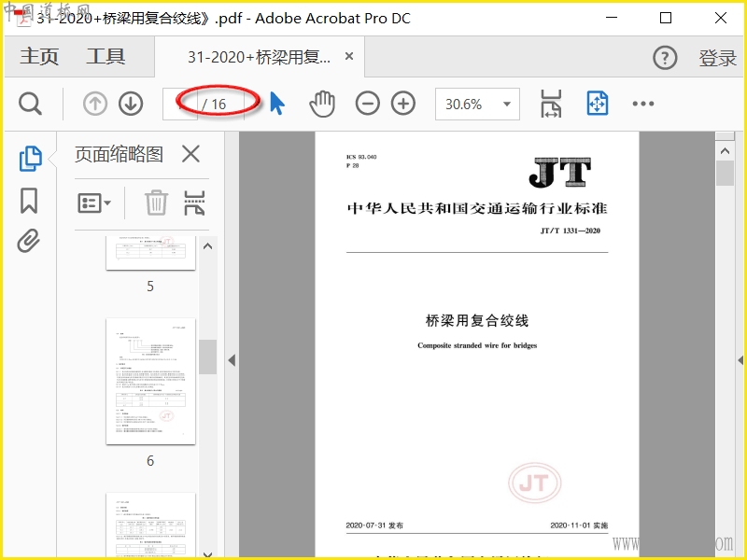Open more tools ellipsis menu
This screenshot has width=747, height=560.
pyautogui.click(x=642, y=104)
